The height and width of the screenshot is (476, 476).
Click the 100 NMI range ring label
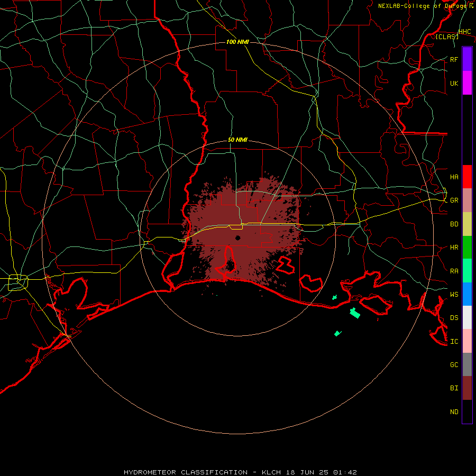click(237, 42)
